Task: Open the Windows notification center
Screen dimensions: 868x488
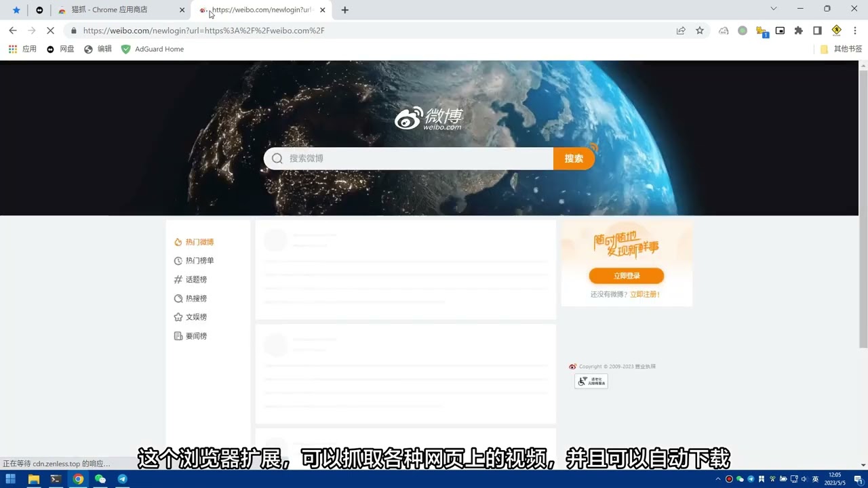Action: 857,479
